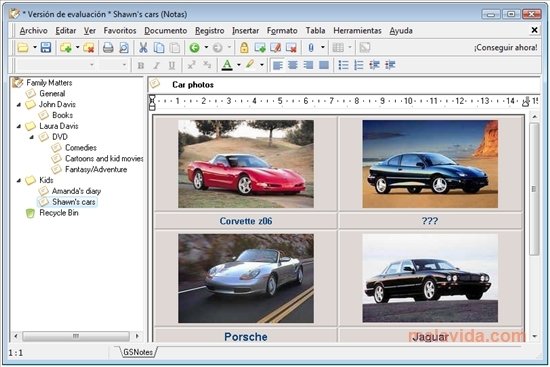Open the font color dropdown arrow
Screen dimensions: 550x367
tap(239, 65)
